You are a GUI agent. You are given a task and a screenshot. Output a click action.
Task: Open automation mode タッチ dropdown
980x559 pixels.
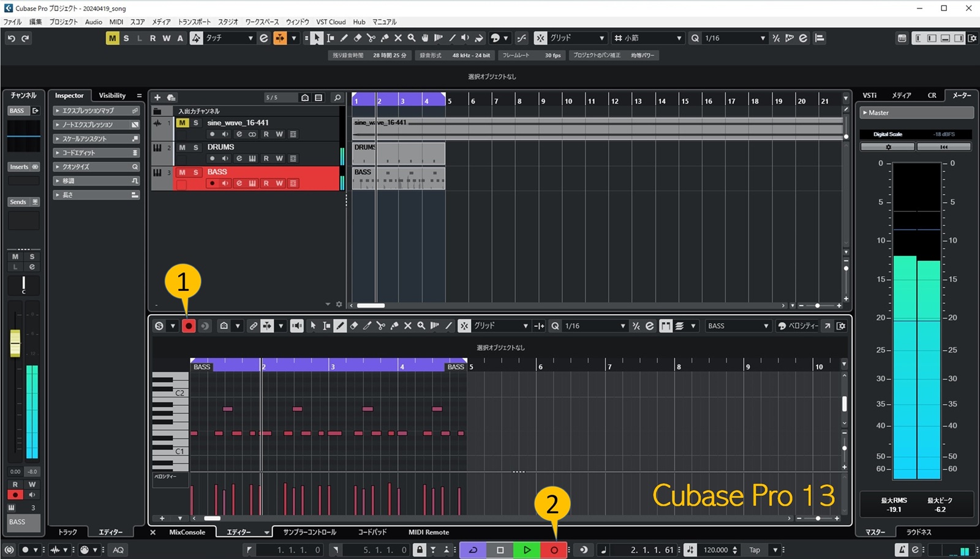[x=230, y=38]
